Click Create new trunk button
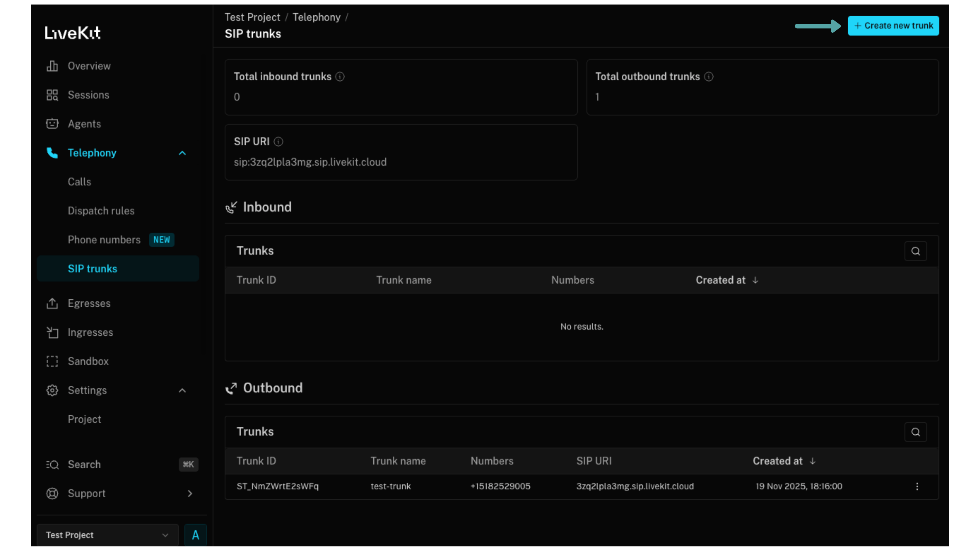This screenshot has width=980, height=551. (893, 26)
